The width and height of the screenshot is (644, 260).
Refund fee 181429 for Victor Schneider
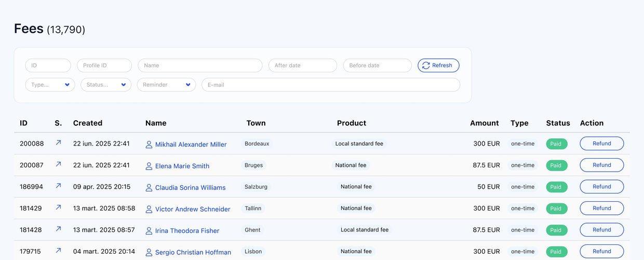coord(601,209)
